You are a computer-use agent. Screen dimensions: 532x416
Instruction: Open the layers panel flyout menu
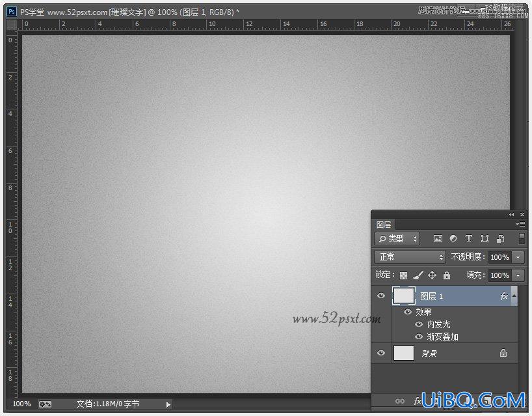click(520, 224)
